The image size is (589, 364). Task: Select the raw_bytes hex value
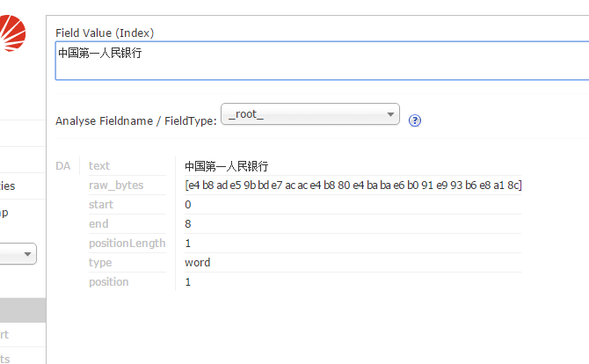click(353, 186)
